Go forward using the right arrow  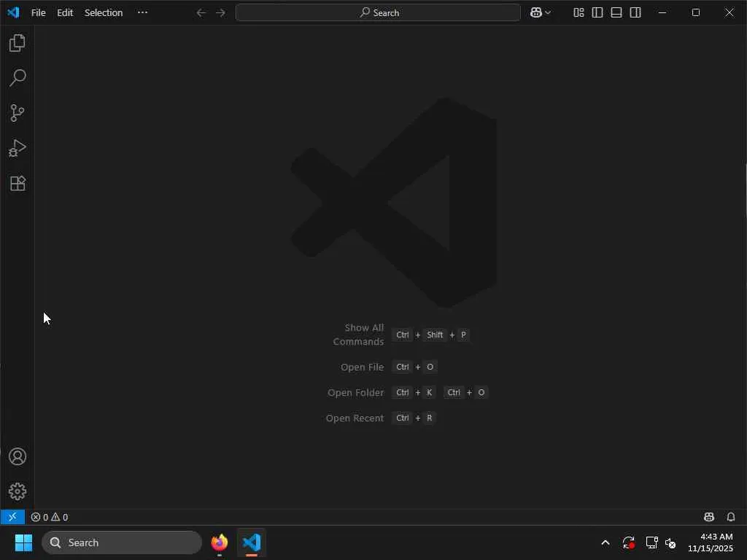(220, 13)
